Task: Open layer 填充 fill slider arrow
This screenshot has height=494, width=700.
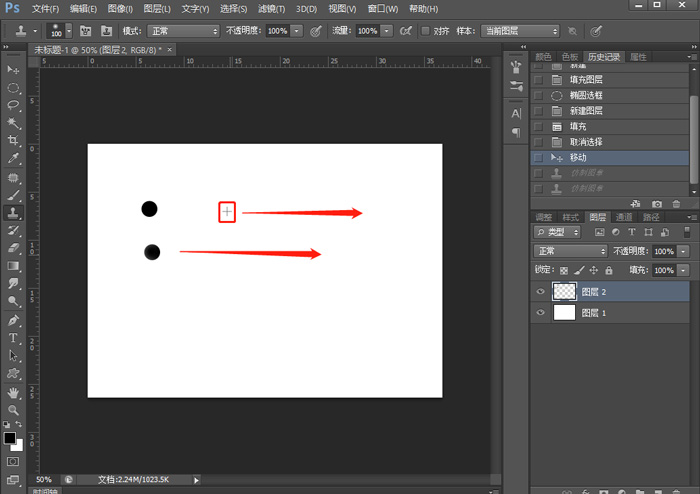Action: 683,270
